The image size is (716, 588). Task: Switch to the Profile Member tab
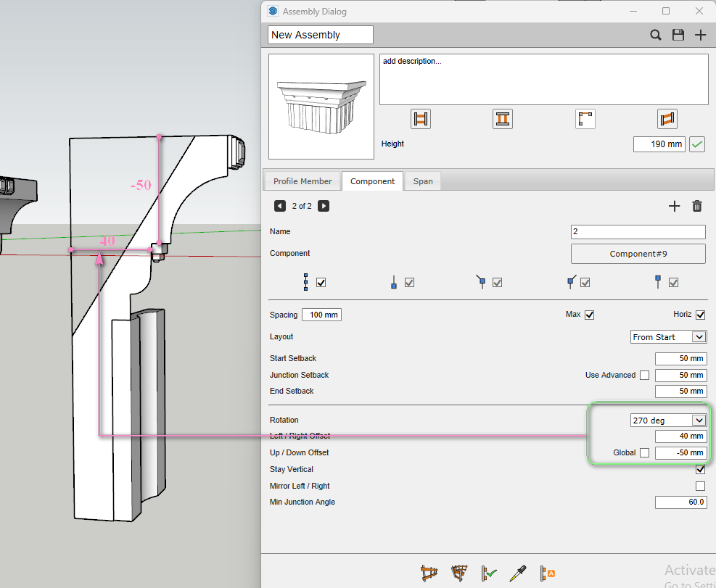tap(303, 181)
